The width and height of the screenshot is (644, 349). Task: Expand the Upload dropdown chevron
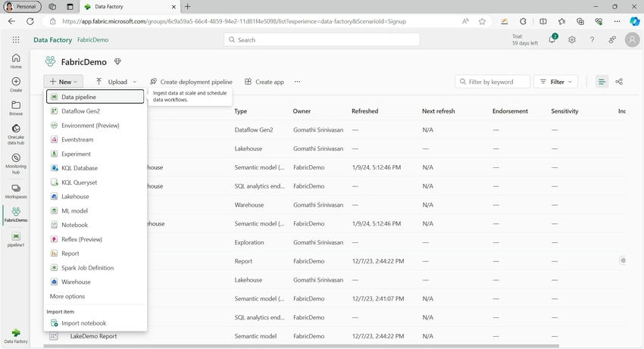(135, 82)
